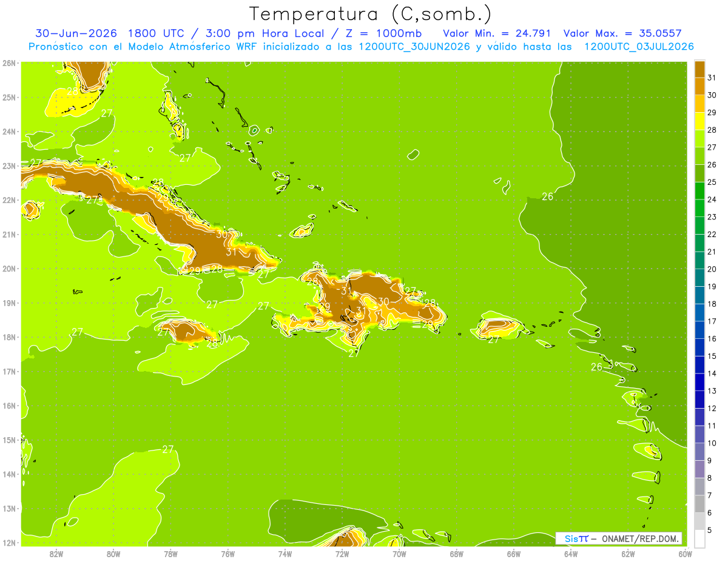Click the 20N latitude axis label
Viewport: 728px width, 562px height.
click(x=9, y=269)
